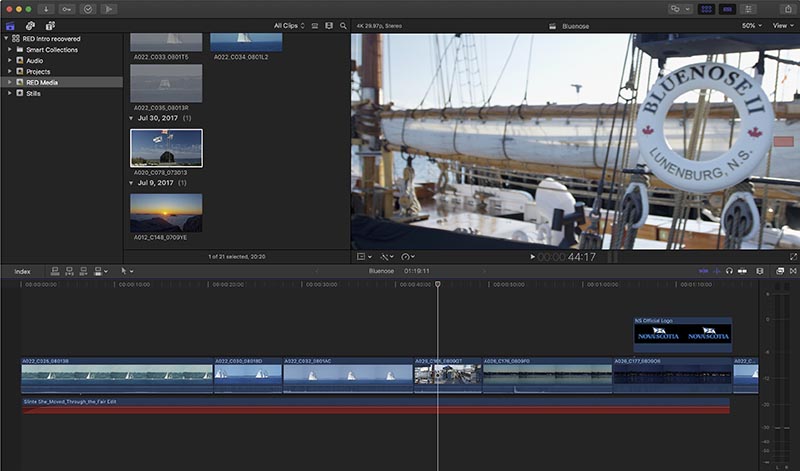Expand the Audio event
The height and width of the screenshot is (471, 800).
pyautogui.click(x=10, y=60)
